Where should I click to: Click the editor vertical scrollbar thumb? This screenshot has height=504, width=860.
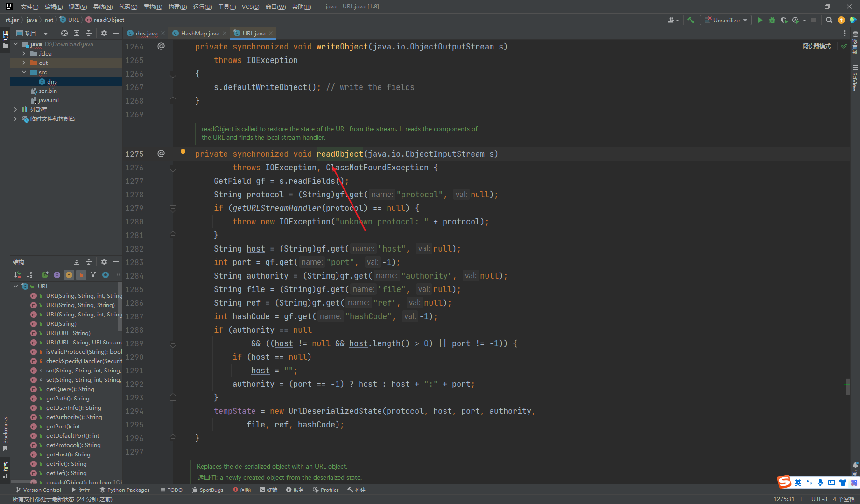pos(847,386)
